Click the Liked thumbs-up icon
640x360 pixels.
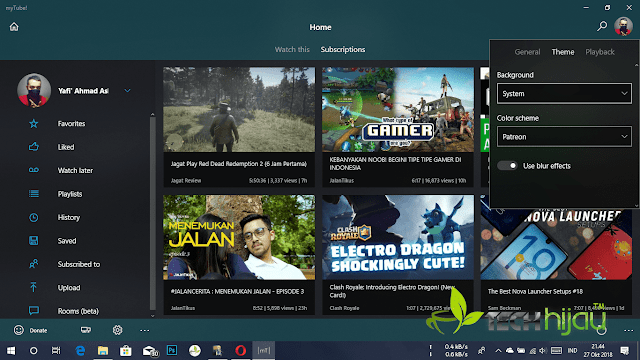point(33,147)
